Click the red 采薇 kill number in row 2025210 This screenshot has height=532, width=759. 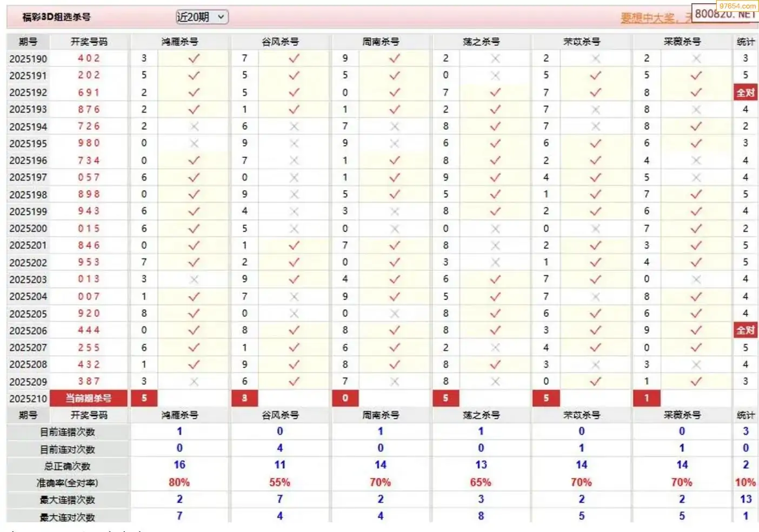point(647,398)
